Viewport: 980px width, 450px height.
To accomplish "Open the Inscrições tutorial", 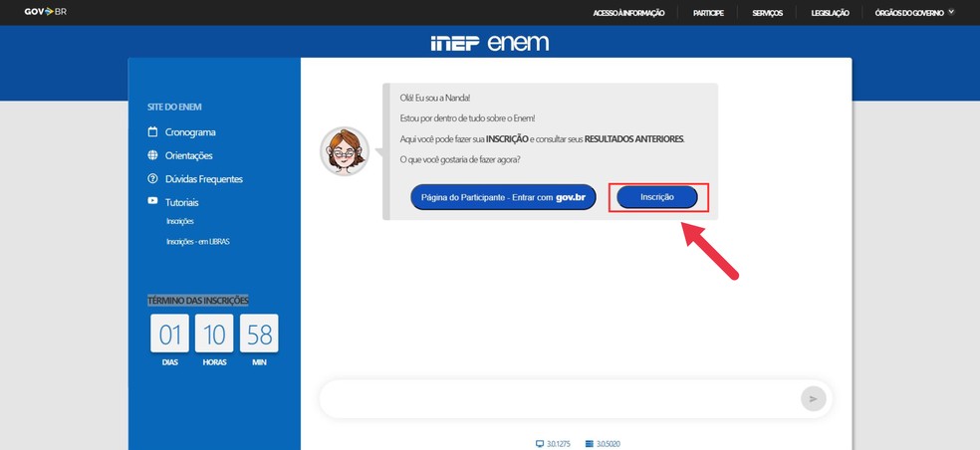I will [x=180, y=221].
